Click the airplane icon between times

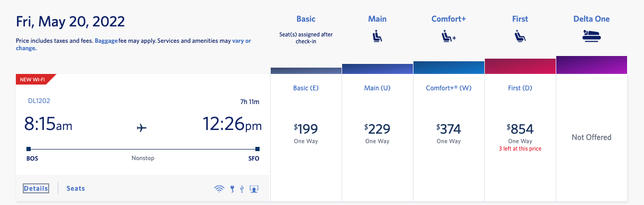[x=141, y=127]
